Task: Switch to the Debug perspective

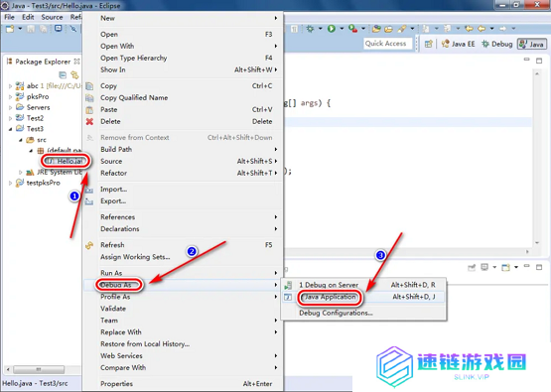Action: 497,44
